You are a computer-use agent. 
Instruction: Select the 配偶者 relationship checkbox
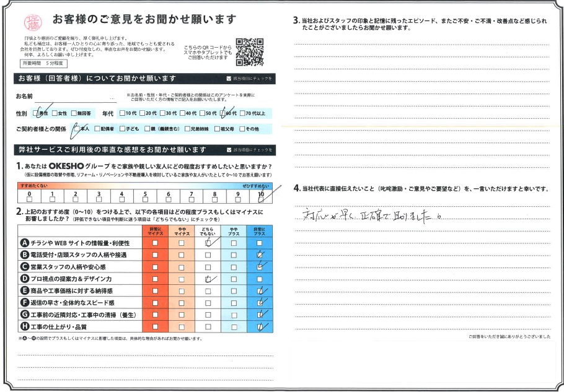tap(96, 129)
